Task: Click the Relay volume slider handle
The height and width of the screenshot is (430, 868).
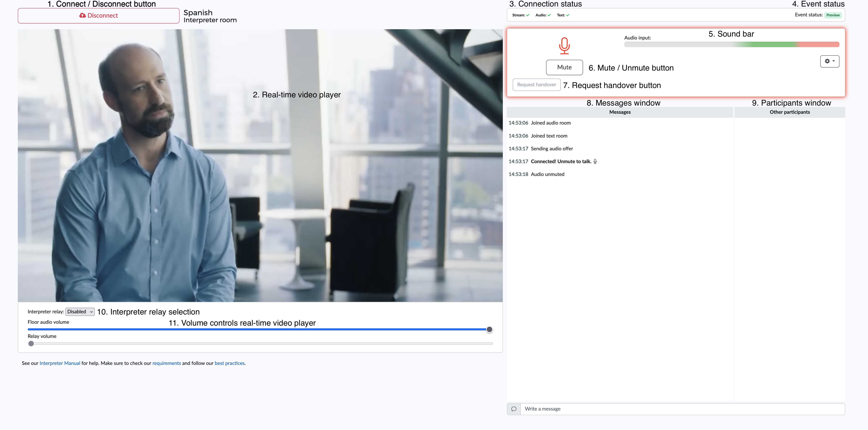Action: 31,343
